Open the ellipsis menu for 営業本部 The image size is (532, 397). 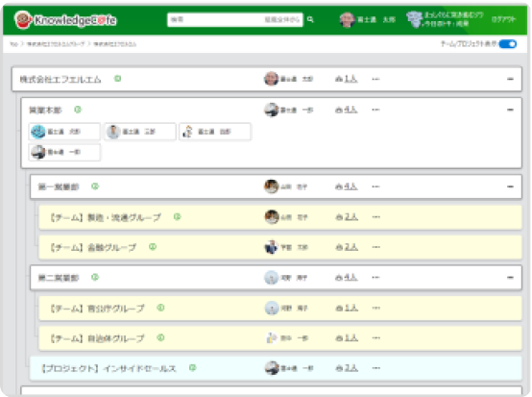pos(375,110)
